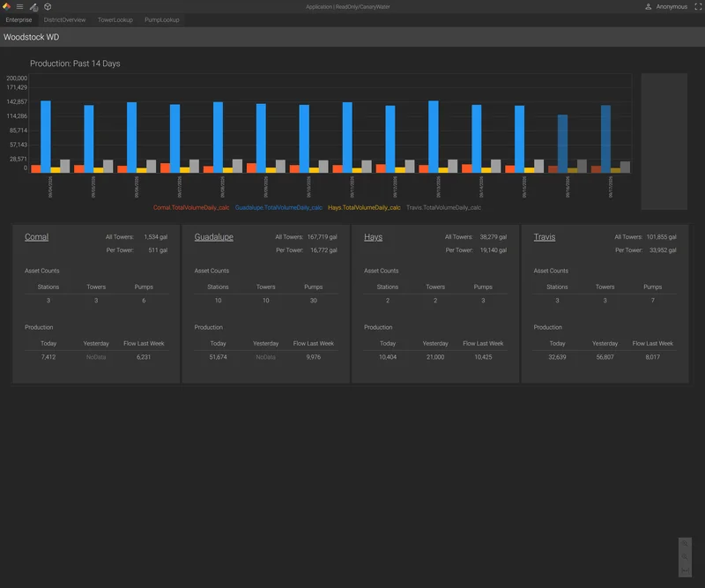The image size is (705, 588).
Task: Toggle Travis.TotalVolumeDaily_calc legend entry
Action: point(444,207)
